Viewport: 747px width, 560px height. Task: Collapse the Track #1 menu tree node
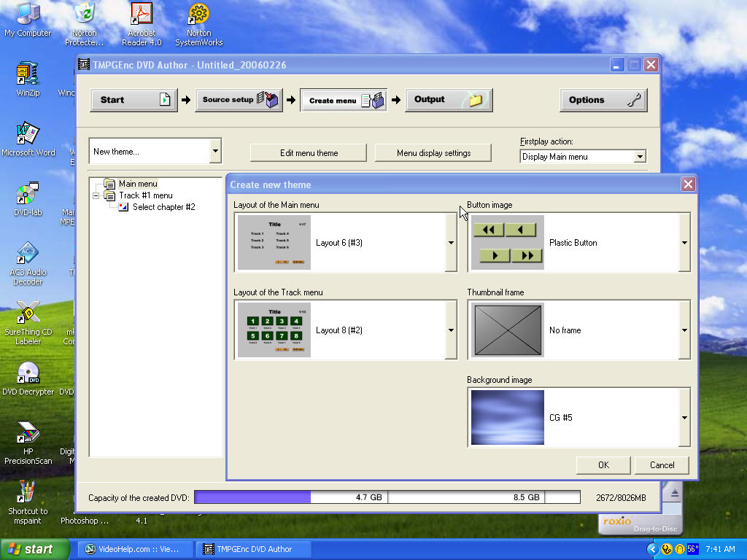(96, 195)
